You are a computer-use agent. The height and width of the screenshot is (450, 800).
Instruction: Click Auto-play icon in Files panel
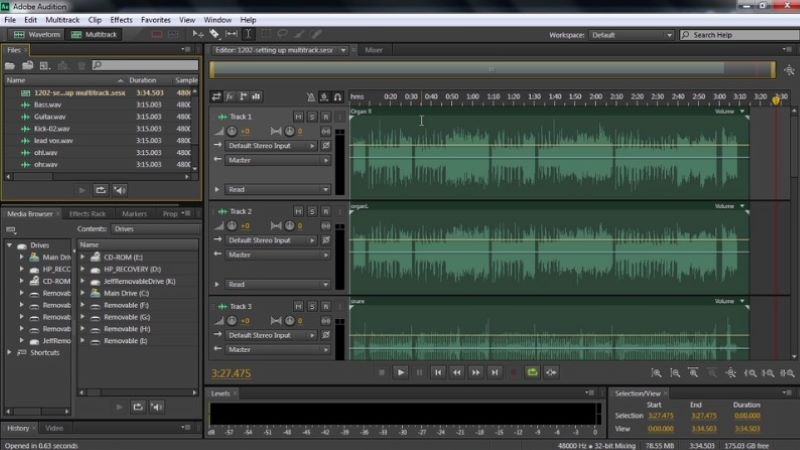[x=120, y=190]
